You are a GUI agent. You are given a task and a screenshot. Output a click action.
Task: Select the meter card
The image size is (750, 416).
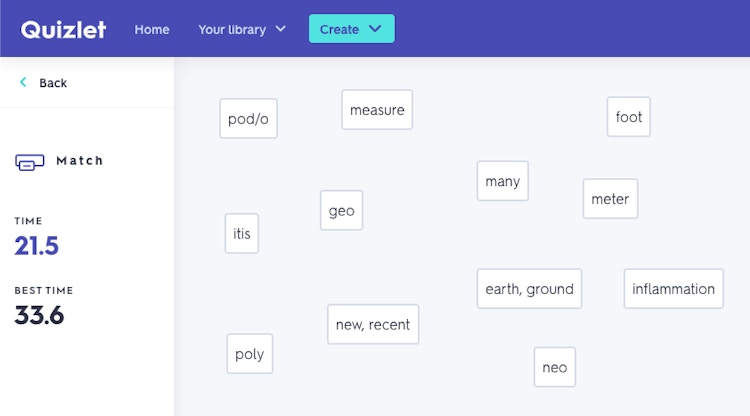click(x=610, y=198)
